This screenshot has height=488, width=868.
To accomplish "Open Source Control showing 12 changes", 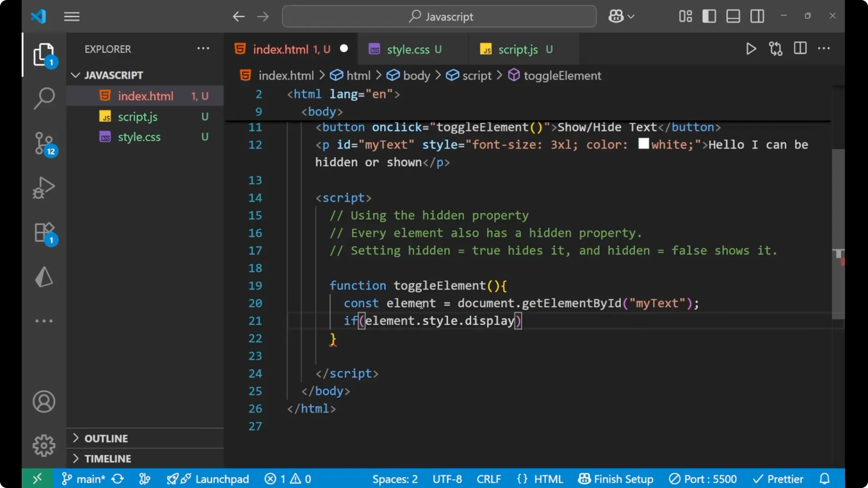I will (x=44, y=144).
